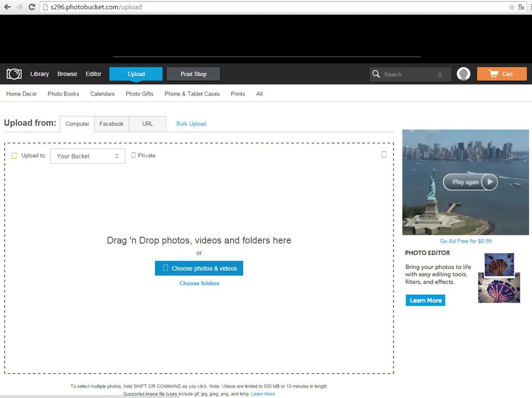Switch to the Facebook upload tab

(112, 124)
